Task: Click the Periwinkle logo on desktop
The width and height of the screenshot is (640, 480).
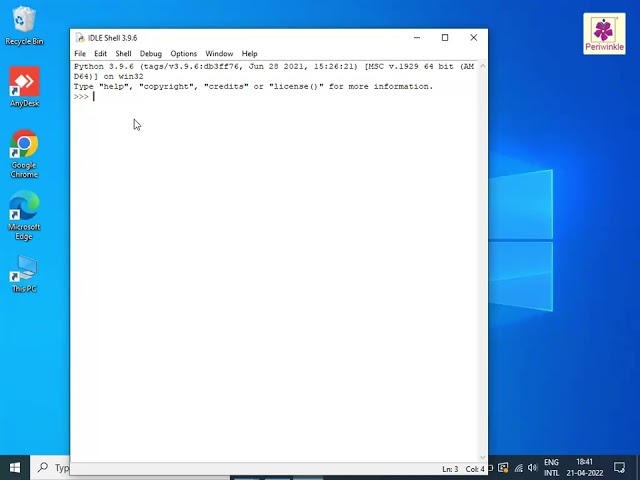Action: (x=604, y=33)
